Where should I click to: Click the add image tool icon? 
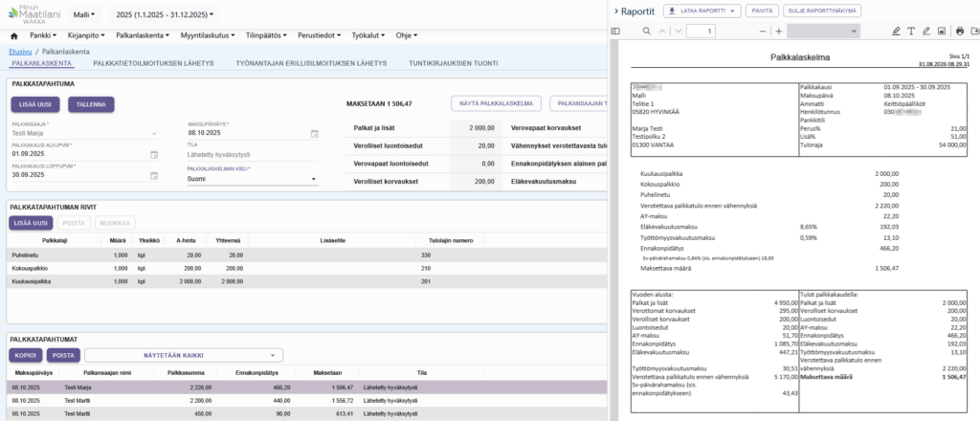click(942, 32)
